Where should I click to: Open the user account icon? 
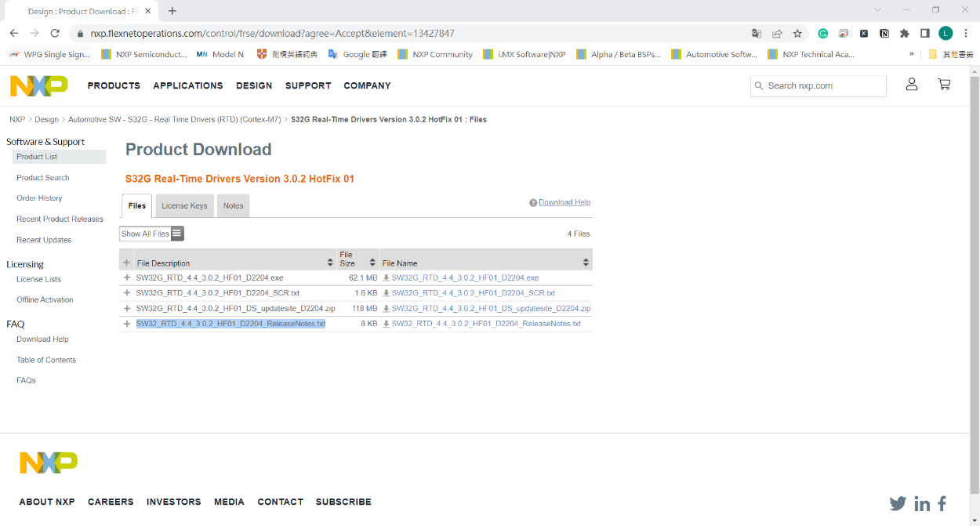point(912,85)
